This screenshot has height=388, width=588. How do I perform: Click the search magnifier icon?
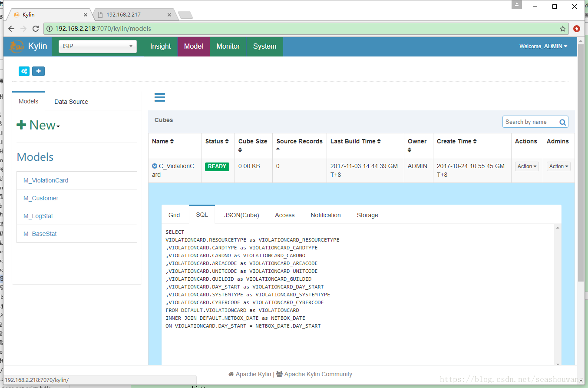[562, 122]
